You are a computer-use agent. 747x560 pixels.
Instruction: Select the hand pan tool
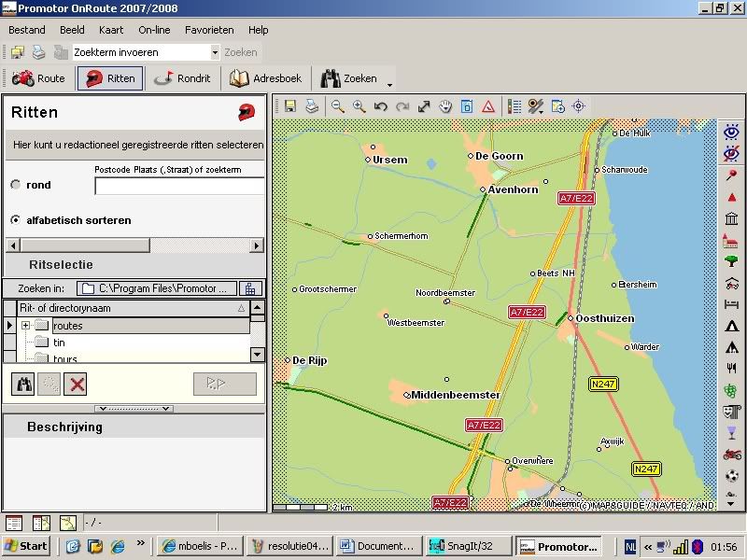click(445, 106)
